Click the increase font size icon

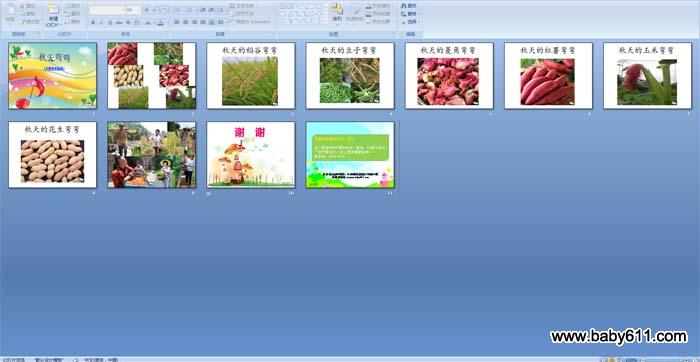click(x=146, y=10)
